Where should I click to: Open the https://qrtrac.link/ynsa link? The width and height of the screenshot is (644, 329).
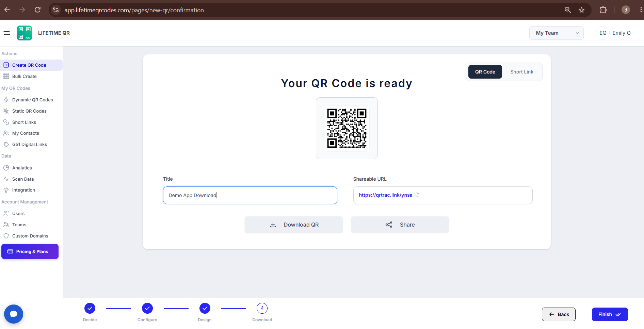pos(385,195)
